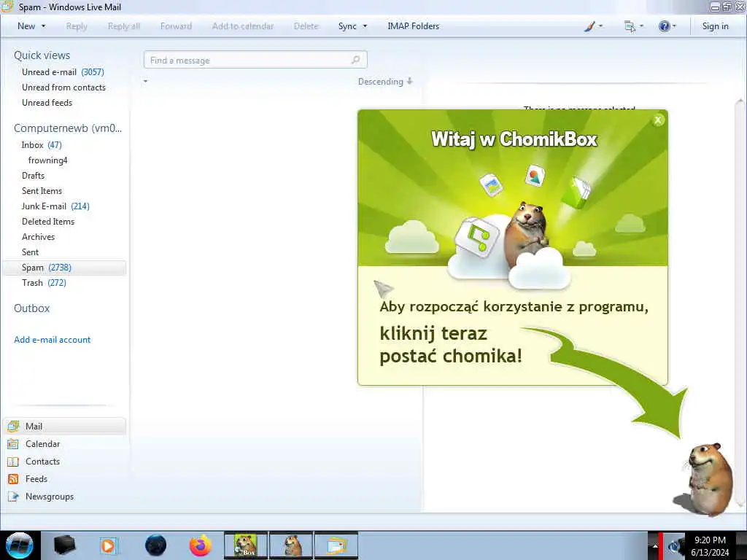Select Unread from contacts
The width and height of the screenshot is (747, 560).
[63, 87]
